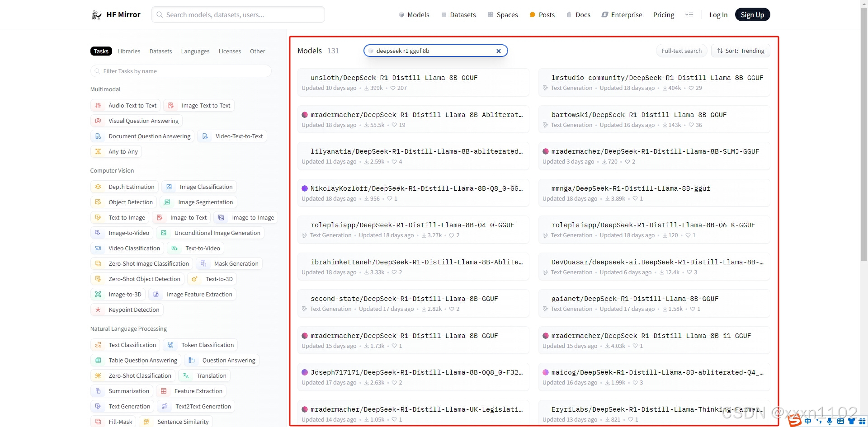Viewport: 868px width, 427px height.
Task: Switch to the Tasks filter tab
Action: pyautogui.click(x=101, y=52)
